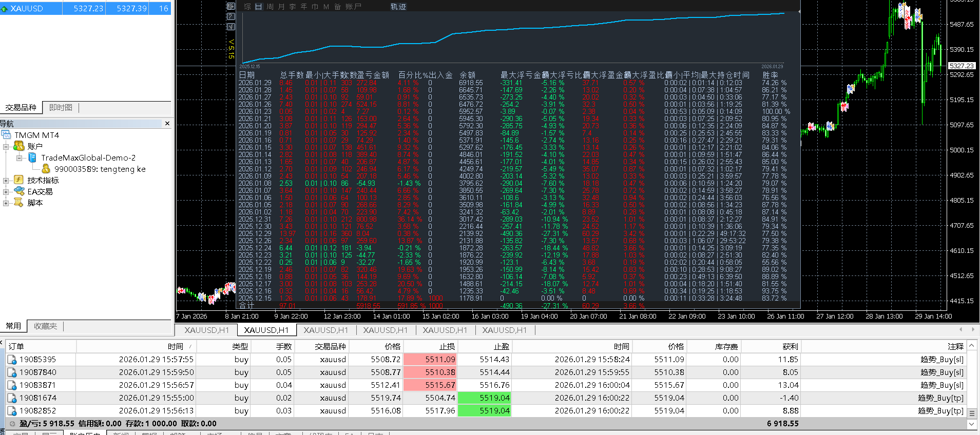Click the top icon above the question mark
Image resolution: width=980 pixels, height=435 pixels.
pos(230,6)
